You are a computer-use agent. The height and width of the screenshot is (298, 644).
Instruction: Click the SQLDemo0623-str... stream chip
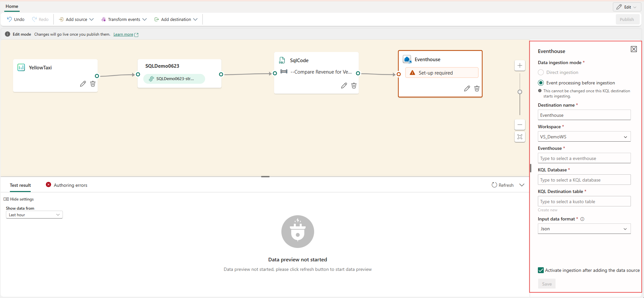(x=174, y=79)
